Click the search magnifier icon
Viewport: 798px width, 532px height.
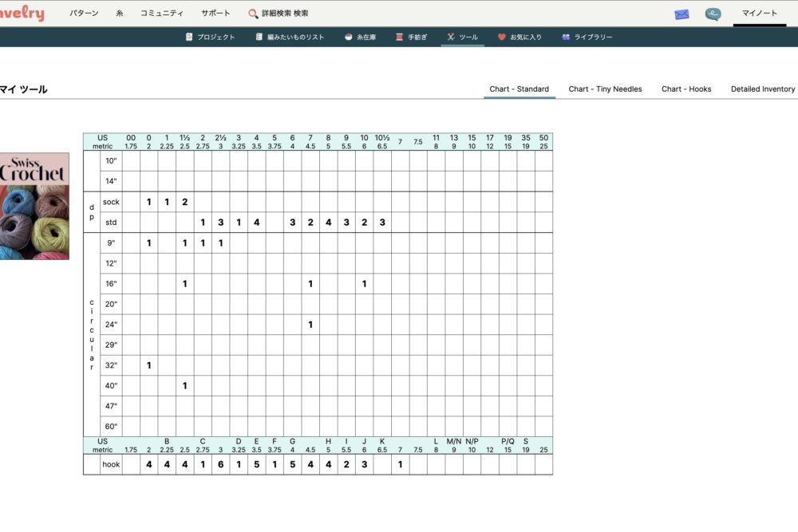point(253,14)
